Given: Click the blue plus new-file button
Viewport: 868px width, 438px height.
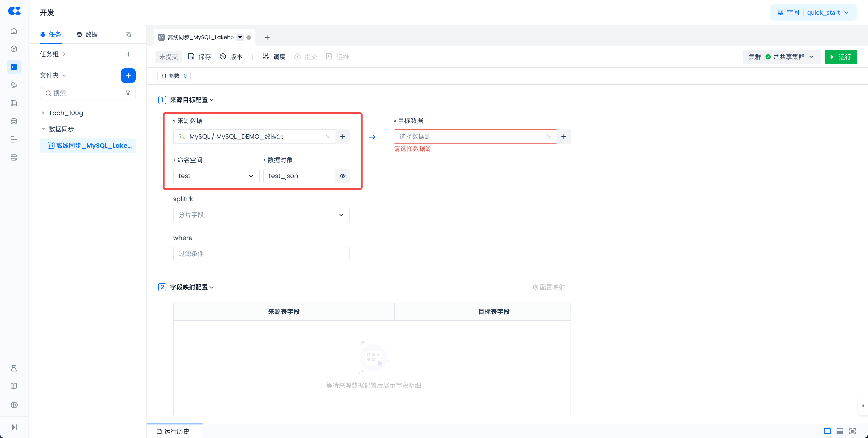Looking at the screenshot, I should tap(128, 76).
